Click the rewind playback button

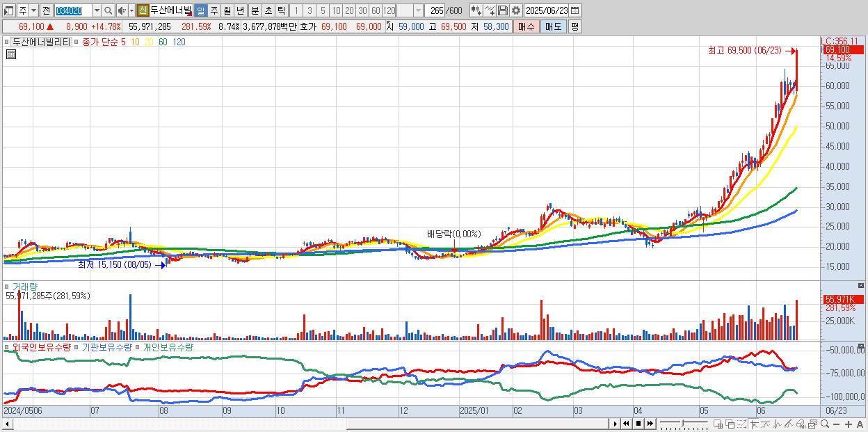[x=626, y=424]
